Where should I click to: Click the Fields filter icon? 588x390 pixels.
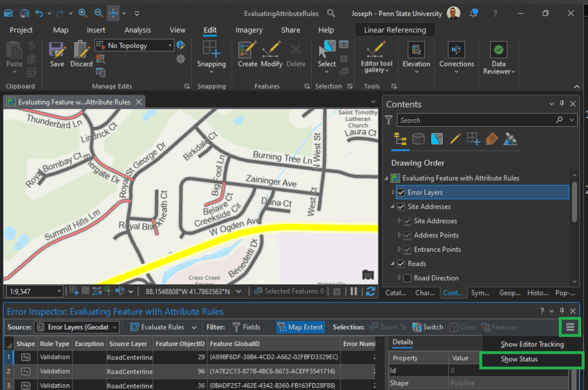point(237,327)
